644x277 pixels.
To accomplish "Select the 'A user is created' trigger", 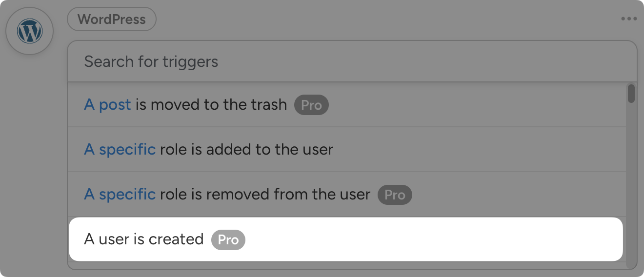I will (143, 239).
